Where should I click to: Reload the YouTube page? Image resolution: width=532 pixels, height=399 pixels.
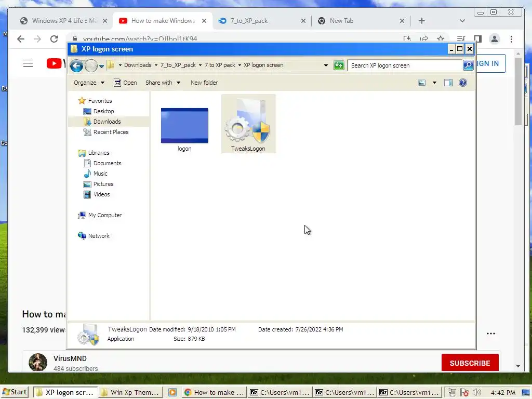click(x=54, y=39)
